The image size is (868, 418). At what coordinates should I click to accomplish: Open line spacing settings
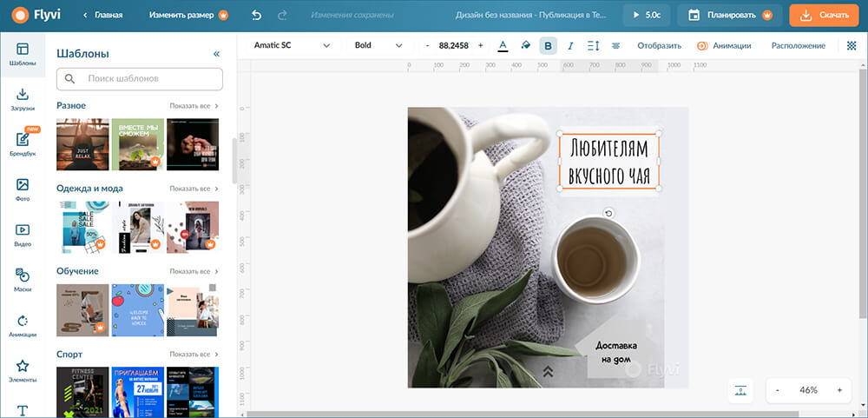point(594,45)
